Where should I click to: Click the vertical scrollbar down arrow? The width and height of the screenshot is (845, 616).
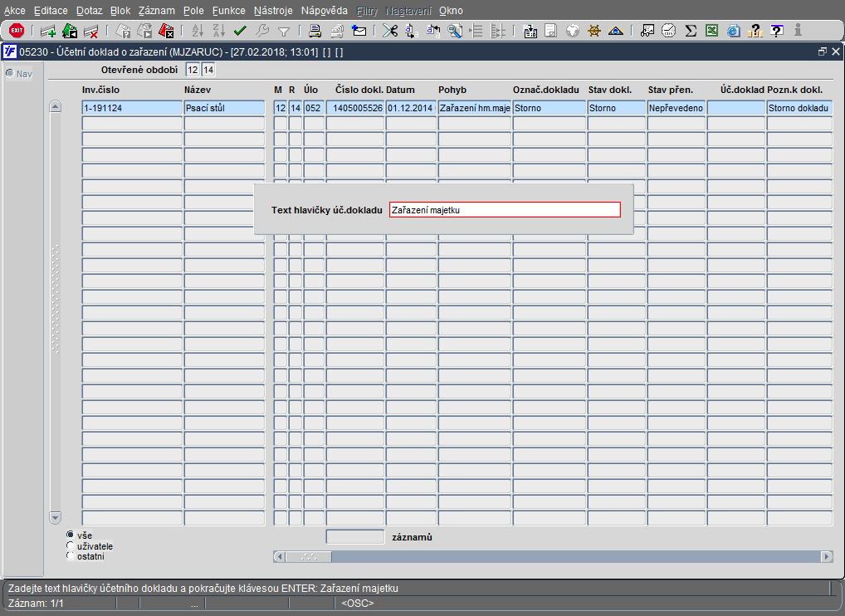pos(55,517)
